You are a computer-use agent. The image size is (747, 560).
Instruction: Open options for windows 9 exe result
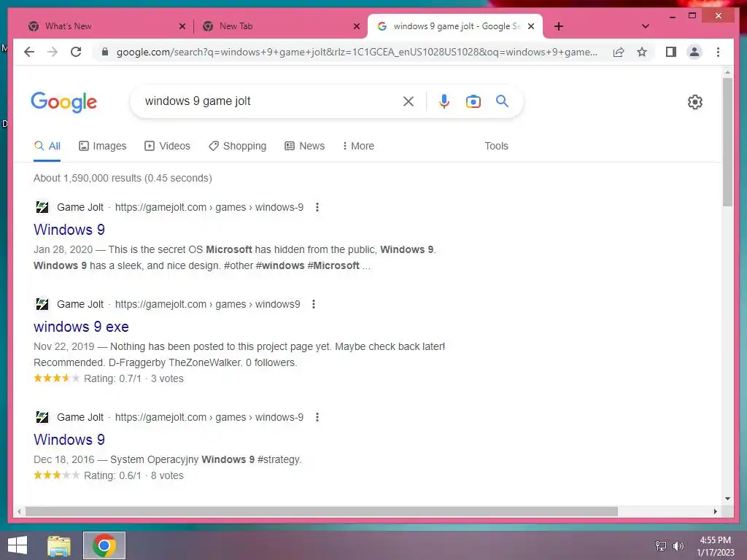pyautogui.click(x=314, y=304)
